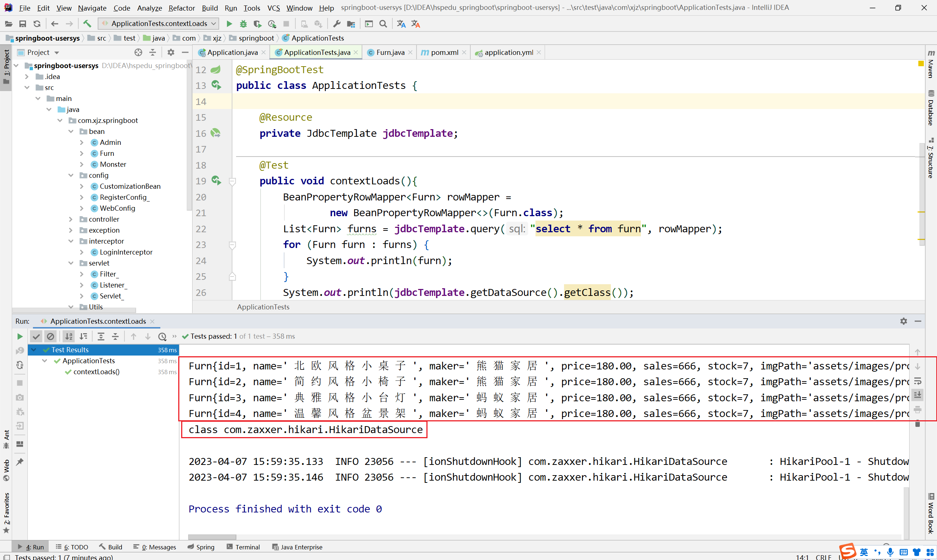
Task: Locate current file with crosshair icon
Action: [138, 52]
